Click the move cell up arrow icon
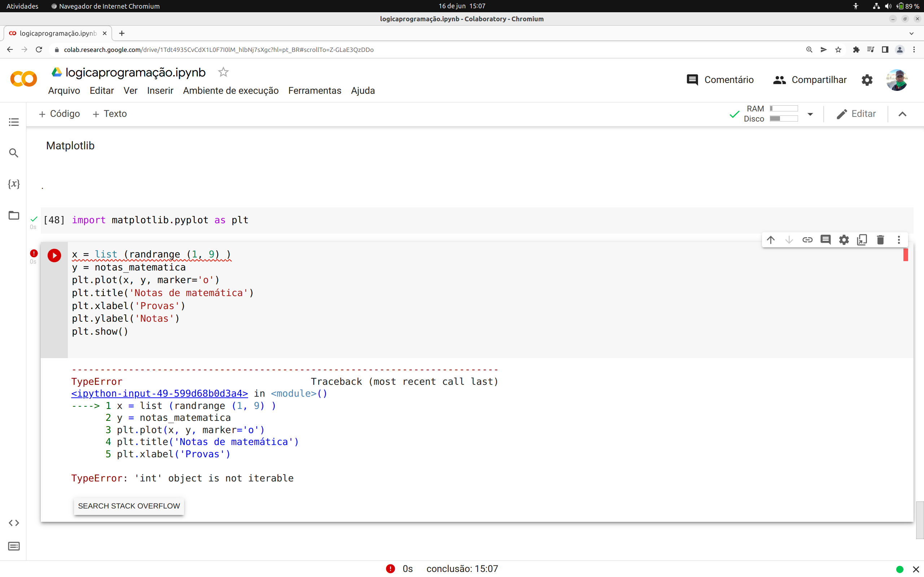Image resolution: width=924 pixels, height=577 pixels. click(x=770, y=240)
